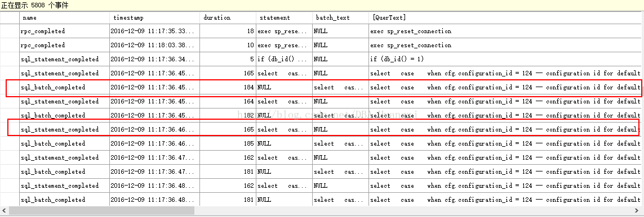Click the "exec sp_rese..." statement in the row with duration 10

(282, 45)
